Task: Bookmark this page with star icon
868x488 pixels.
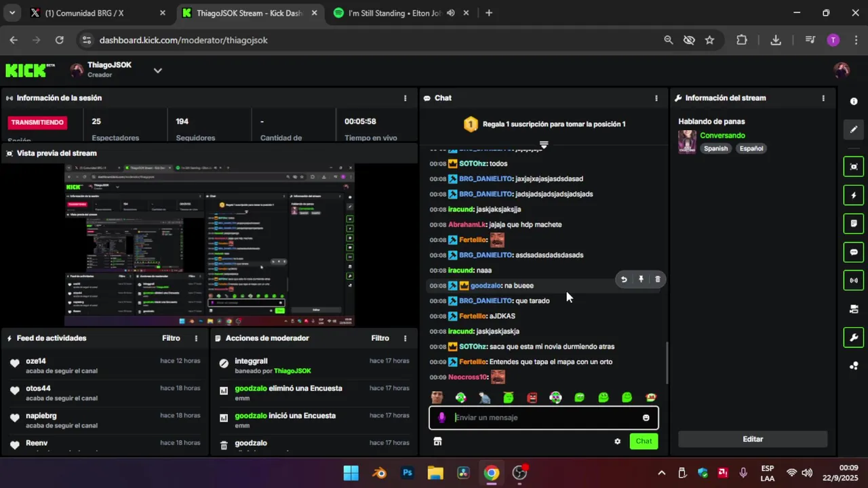Action: 709,41
